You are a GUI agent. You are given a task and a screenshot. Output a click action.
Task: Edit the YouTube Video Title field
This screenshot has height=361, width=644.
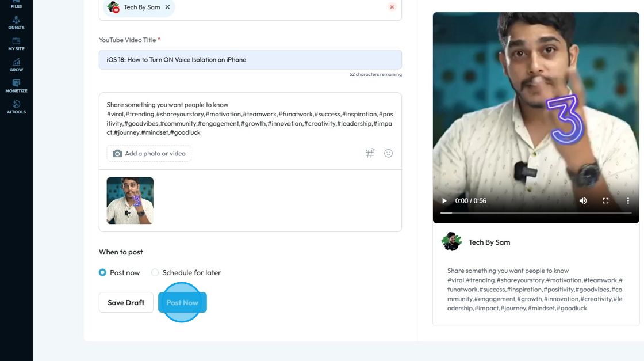click(x=250, y=60)
